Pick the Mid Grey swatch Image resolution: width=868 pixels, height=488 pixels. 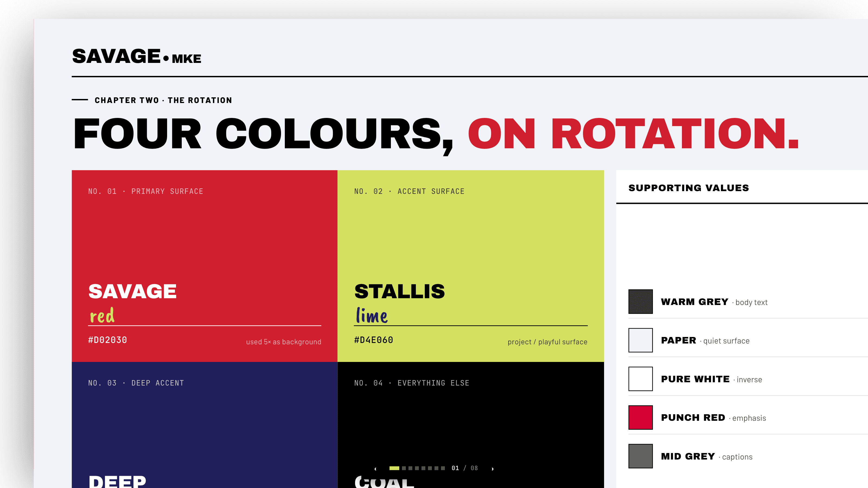pyautogui.click(x=640, y=456)
